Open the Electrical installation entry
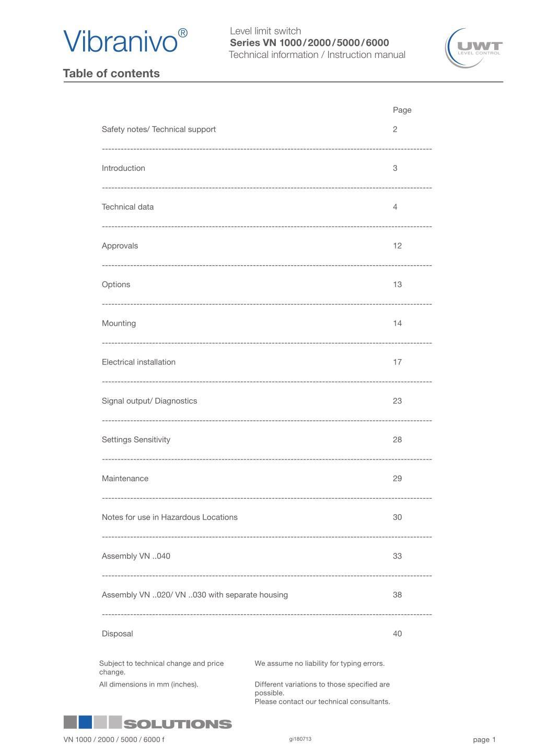 pos(139,362)
